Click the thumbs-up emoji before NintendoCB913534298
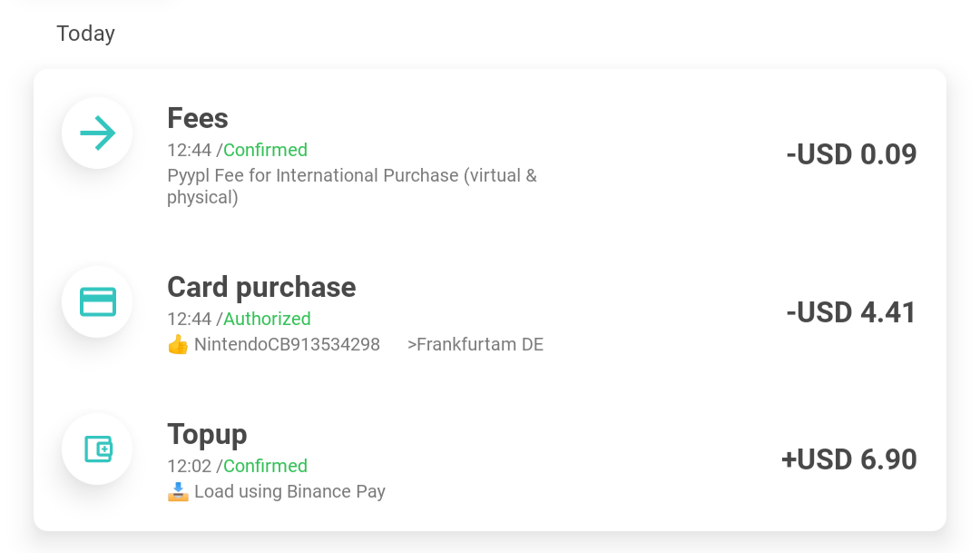The height and width of the screenshot is (553, 980). [x=178, y=345]
